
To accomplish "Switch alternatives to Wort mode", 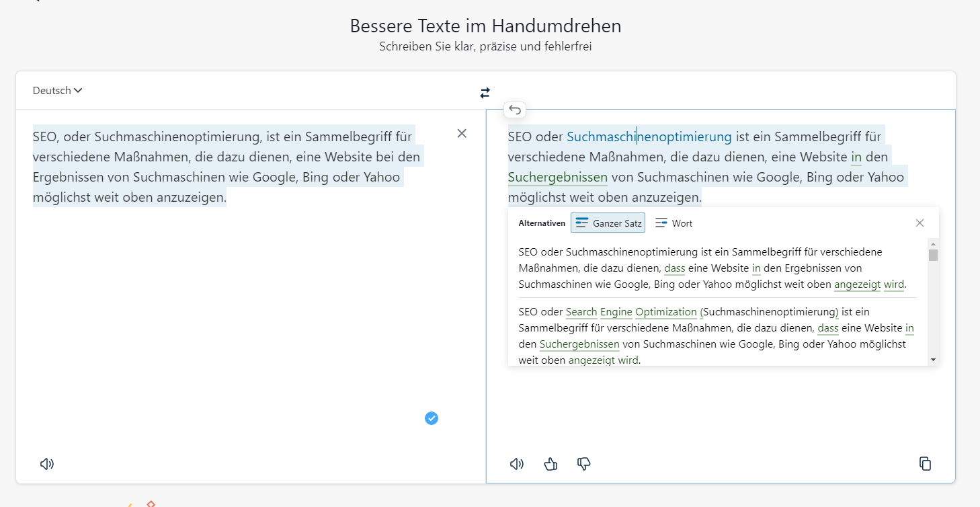I will click(673, 223).
